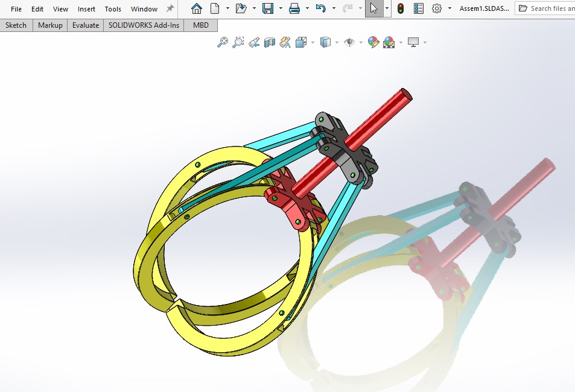Click the View Settings monitor icon
This screenshot has width=575, height=392.
413,42
